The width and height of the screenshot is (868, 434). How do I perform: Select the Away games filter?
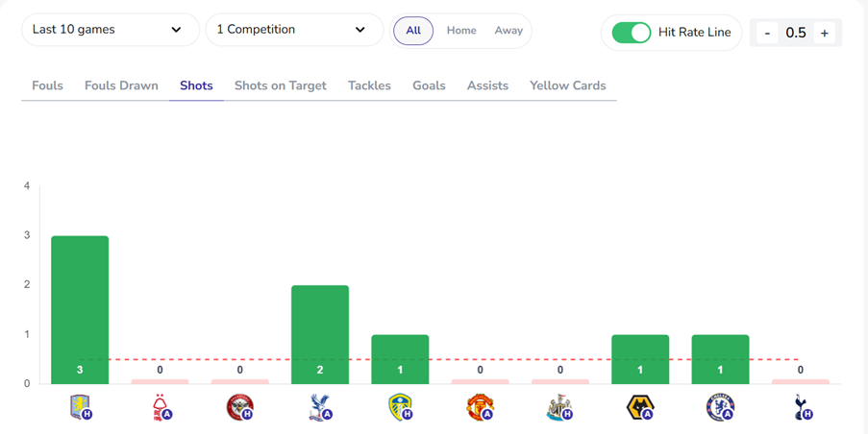(x=508, y=31)
